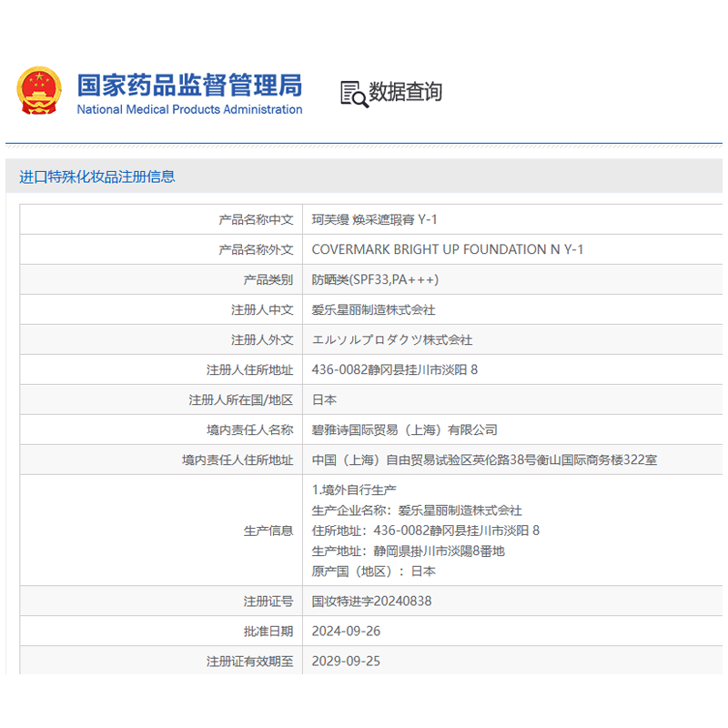The image size is (728, 728).
Task: Select 日本 in the 注册人所在国/地区 row
Action: (x=324, y=399)
